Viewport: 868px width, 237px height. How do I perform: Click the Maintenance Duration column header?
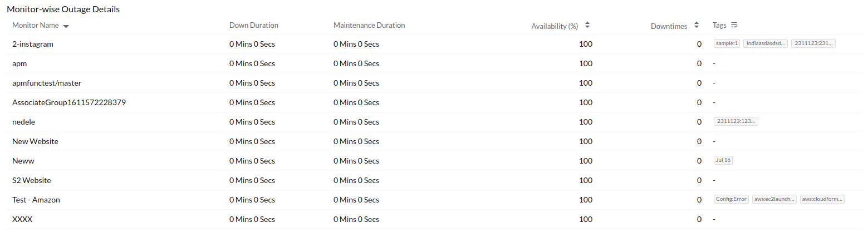pyautogui.click(x=369, y=26)
